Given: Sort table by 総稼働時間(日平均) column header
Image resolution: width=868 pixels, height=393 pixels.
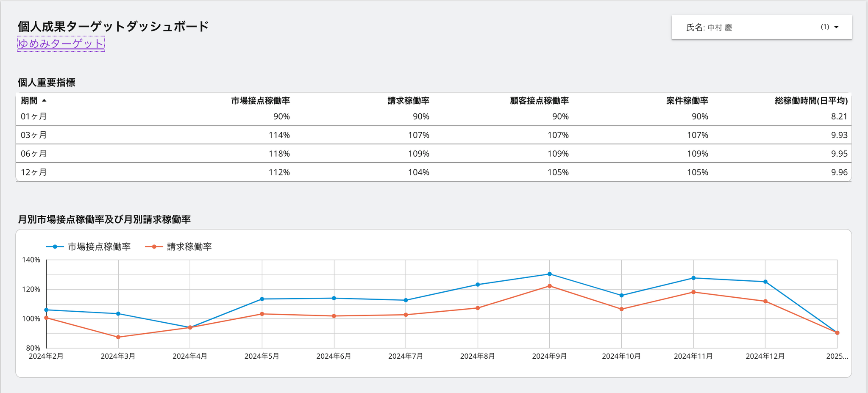Looking at the screenshot, I should point(811,101).
